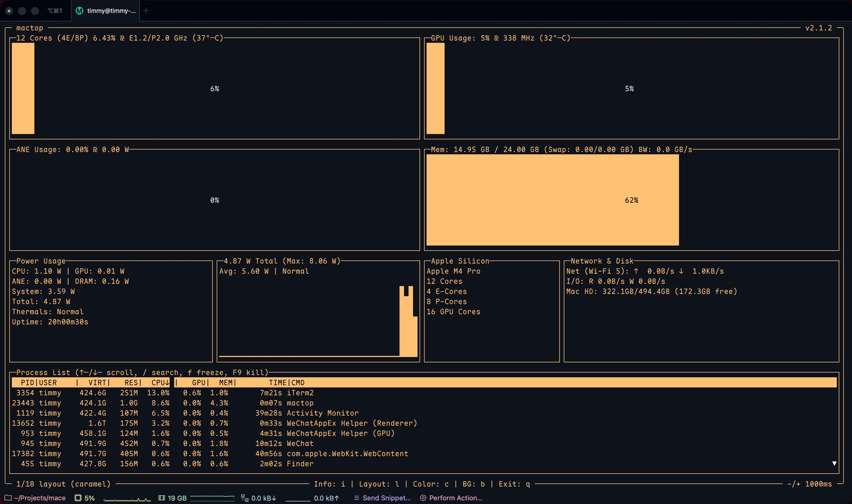Click the Send Snippet list icon
This screenshot has width=852, height=504.
(356, 498)
